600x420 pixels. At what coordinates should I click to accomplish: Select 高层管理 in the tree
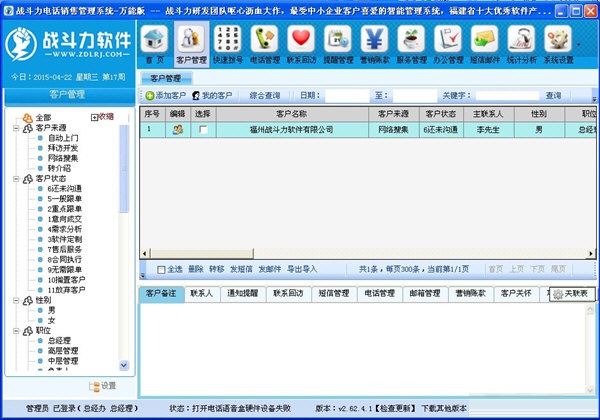63,351
